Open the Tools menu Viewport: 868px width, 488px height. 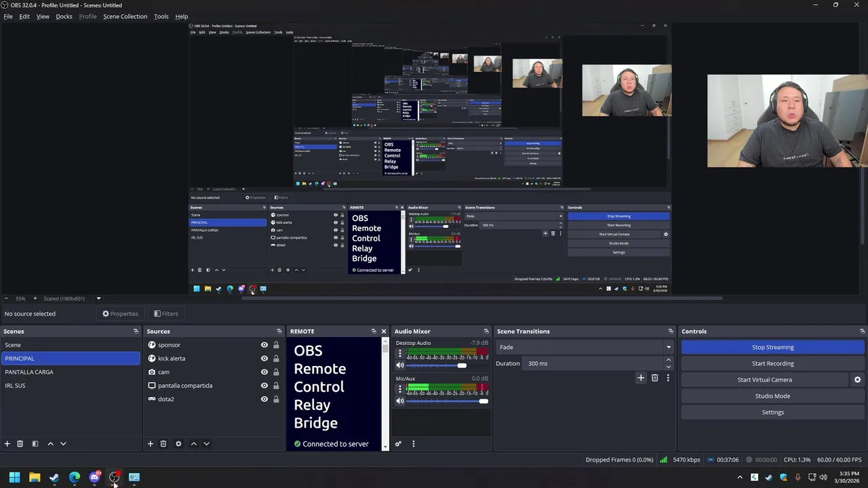pos(161,16)
